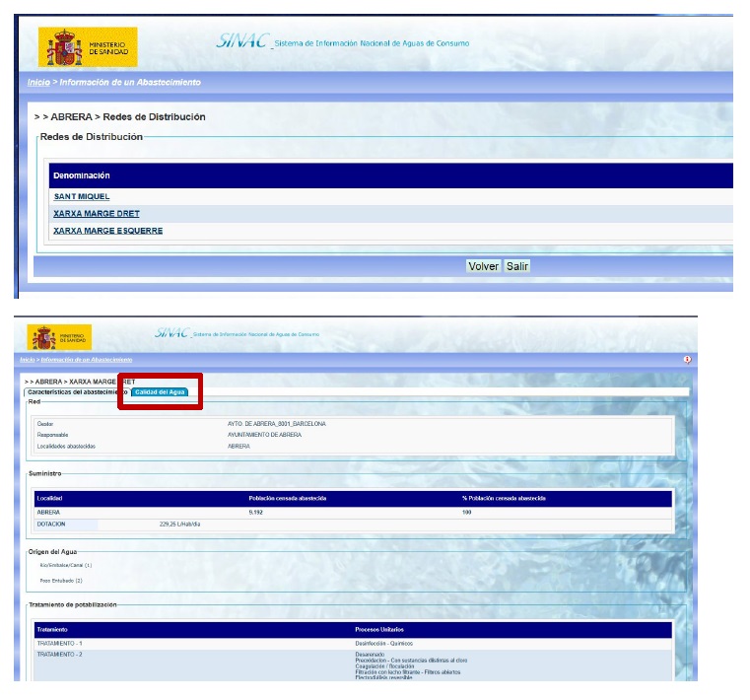Click the Rio/Embalse/Canal water origin entry
This screenshot has width=750, height=700.
tap(65, 565)
